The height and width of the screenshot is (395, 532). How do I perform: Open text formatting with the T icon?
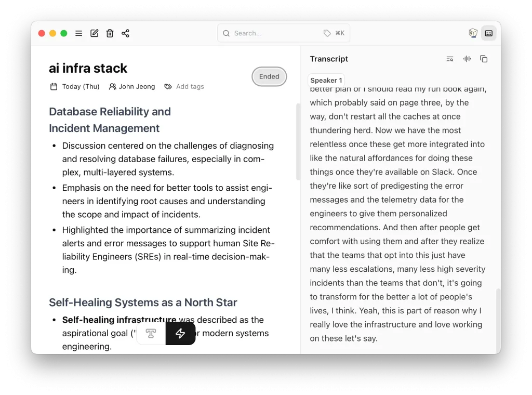[150, 333]
